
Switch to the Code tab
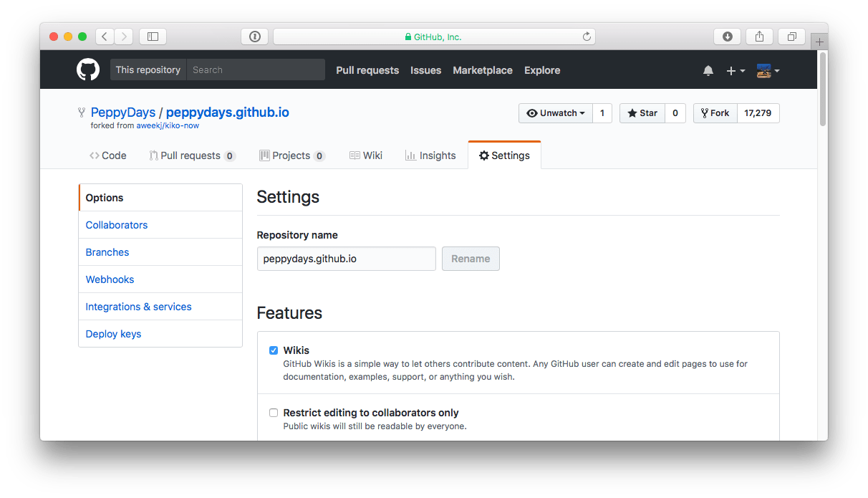(x=108, y=155)
